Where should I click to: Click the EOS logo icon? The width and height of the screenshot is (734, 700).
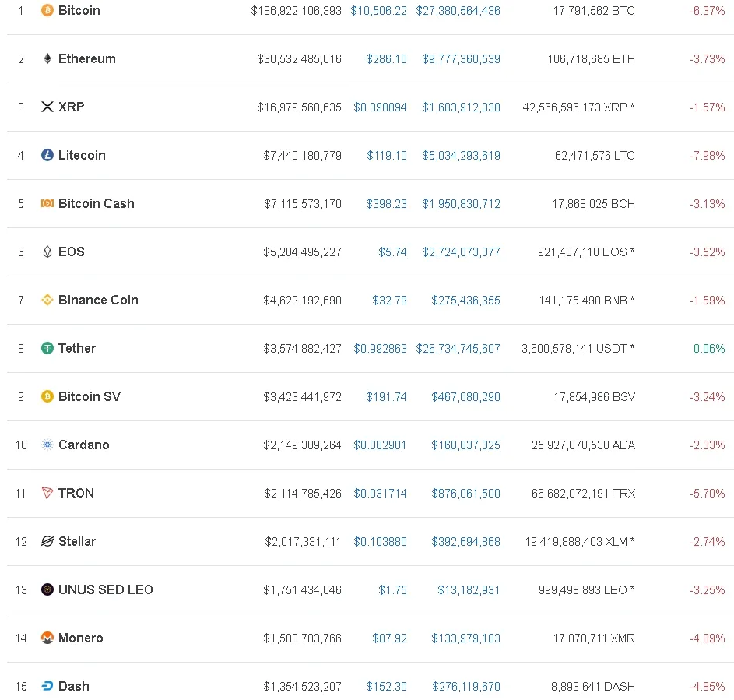[x=47, y=252]
